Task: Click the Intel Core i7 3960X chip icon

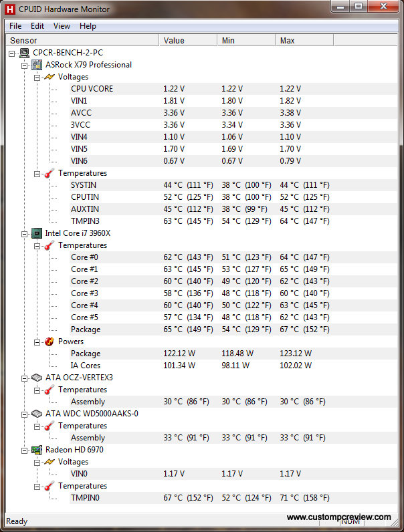Action: coord(37,233)
